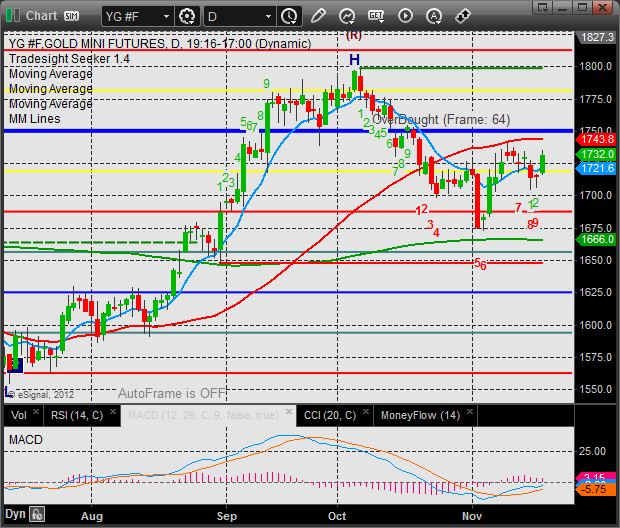Toggle the lock icon beside Dyn

pos(37,514)
